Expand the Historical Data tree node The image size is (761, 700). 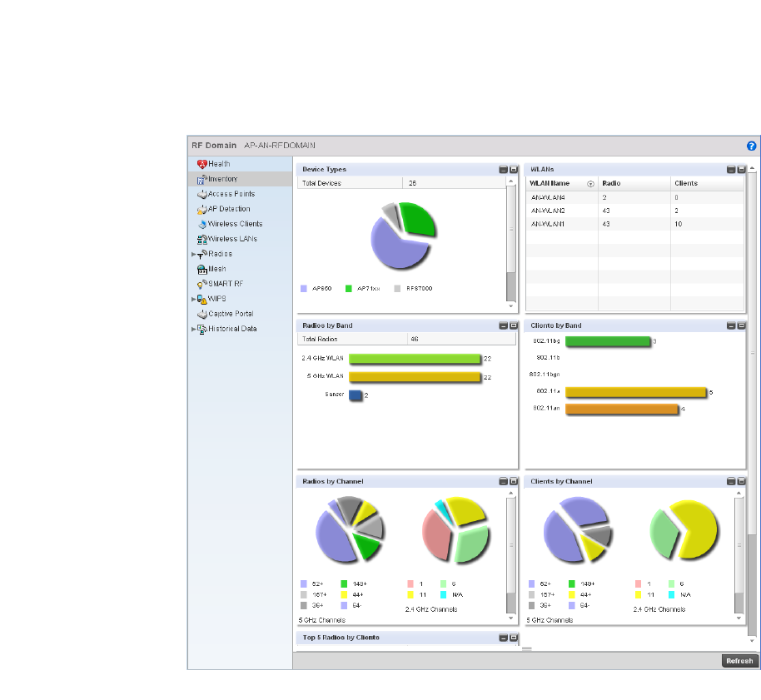(x=194, y=329)
